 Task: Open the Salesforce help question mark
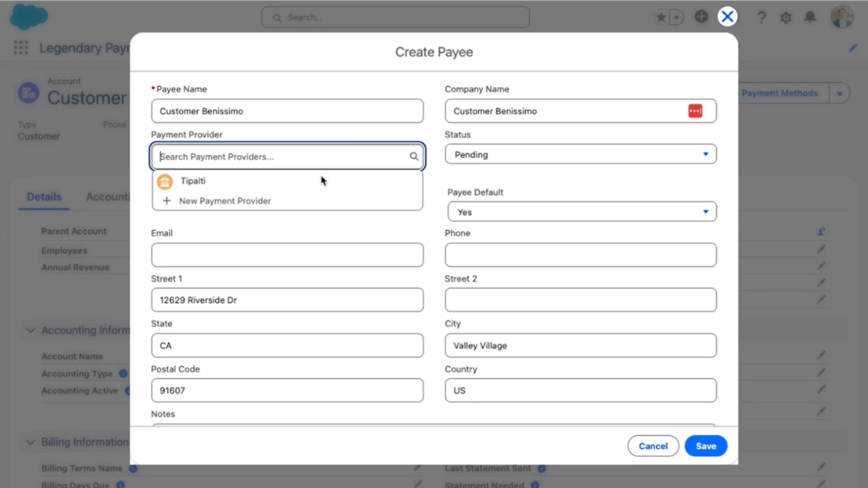click(761, 18)
